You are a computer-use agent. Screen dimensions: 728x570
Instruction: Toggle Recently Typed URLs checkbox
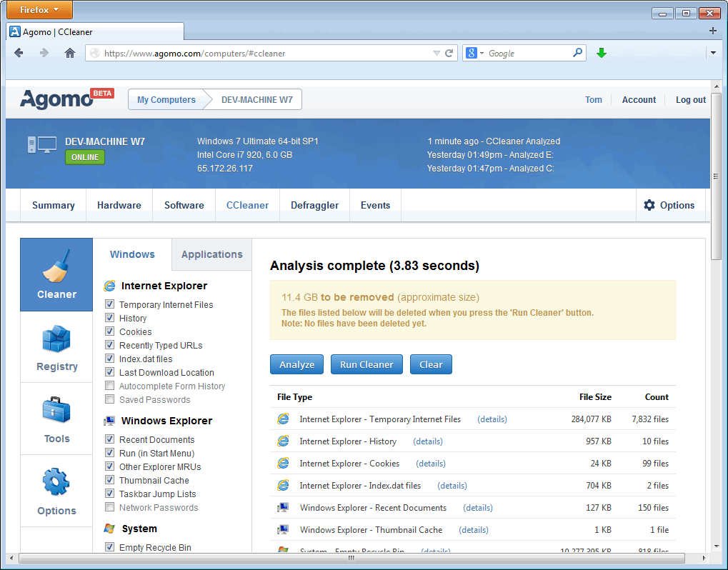(109, 344)
